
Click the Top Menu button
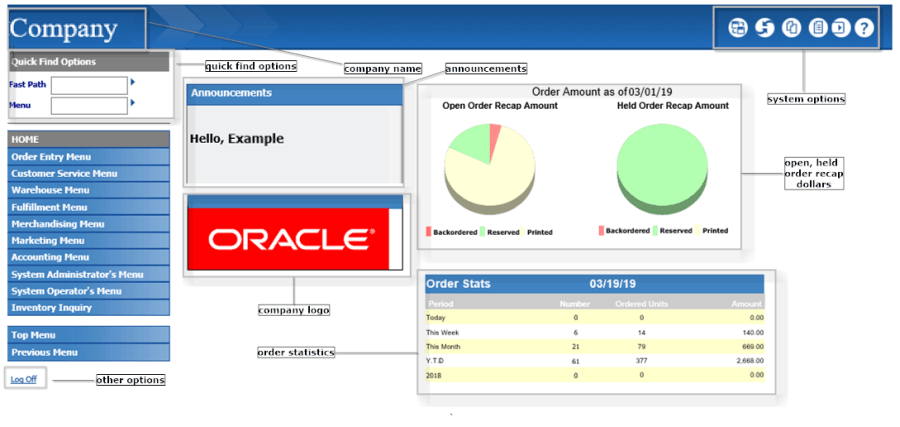click(89, 335)
